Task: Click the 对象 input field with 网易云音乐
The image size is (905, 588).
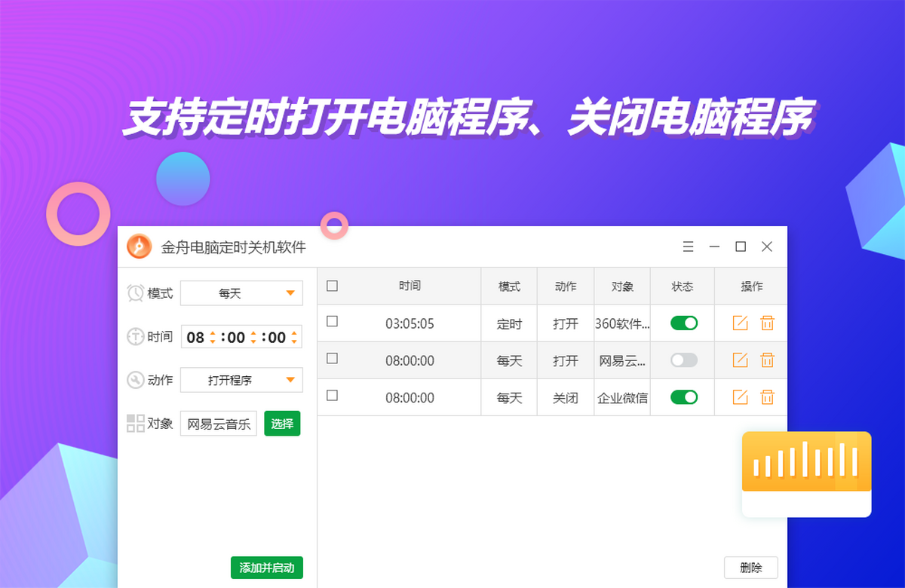Action: pos(219,424)
